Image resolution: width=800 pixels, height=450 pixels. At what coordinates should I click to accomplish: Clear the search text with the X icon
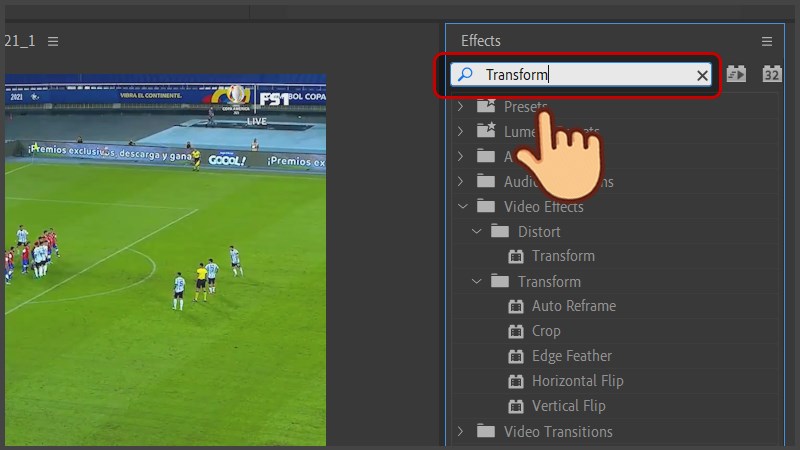(702, 75)
